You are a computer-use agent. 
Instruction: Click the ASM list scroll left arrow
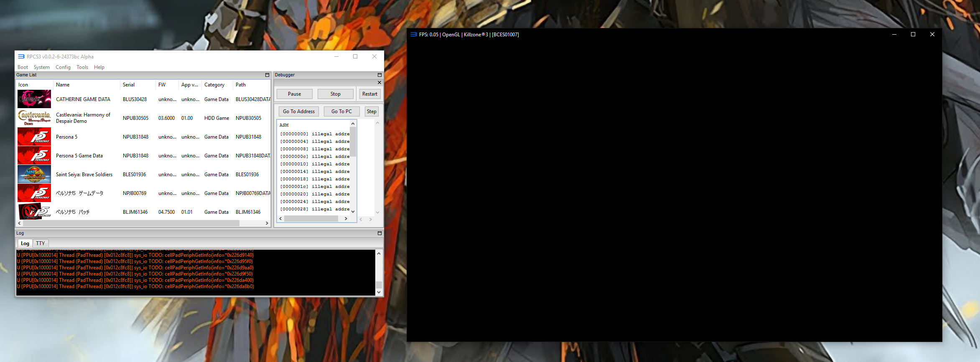[281, 218]
